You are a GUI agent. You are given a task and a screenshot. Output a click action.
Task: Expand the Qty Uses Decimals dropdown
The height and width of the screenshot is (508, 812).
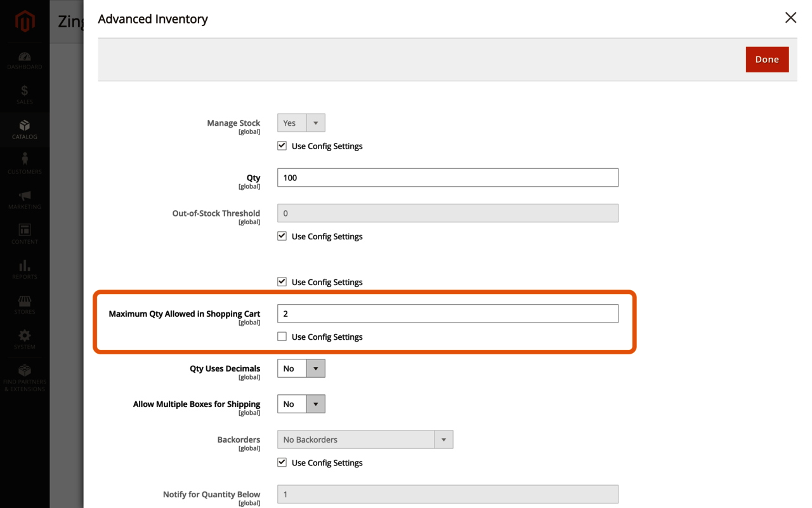301,368
